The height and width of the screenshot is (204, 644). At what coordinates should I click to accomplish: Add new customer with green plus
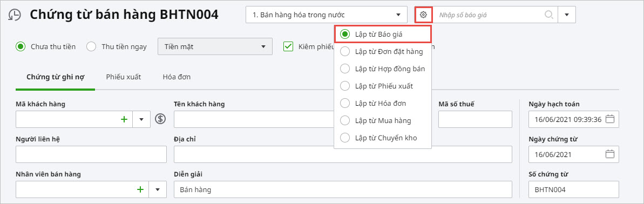(124, 119)
